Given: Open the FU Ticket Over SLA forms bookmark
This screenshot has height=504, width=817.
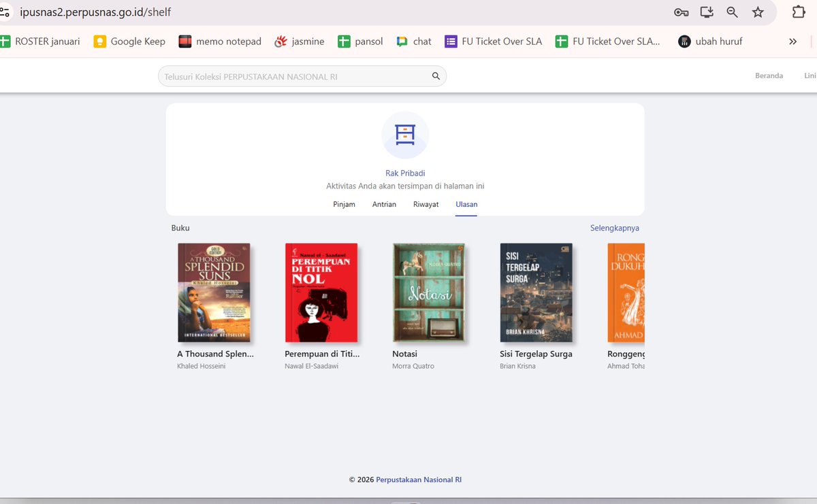Looking at the screenshot, I should [x=494, y=41].
